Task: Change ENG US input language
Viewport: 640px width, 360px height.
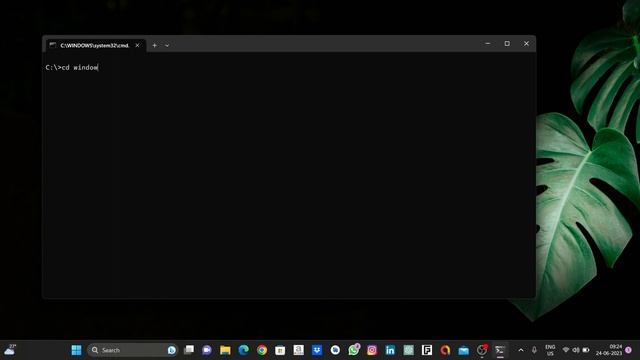Action: point(550,350)
